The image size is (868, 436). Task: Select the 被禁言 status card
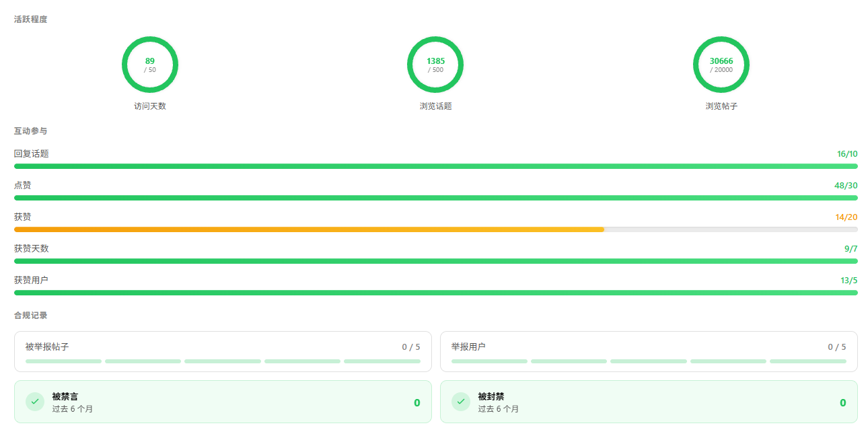[223, 402]
